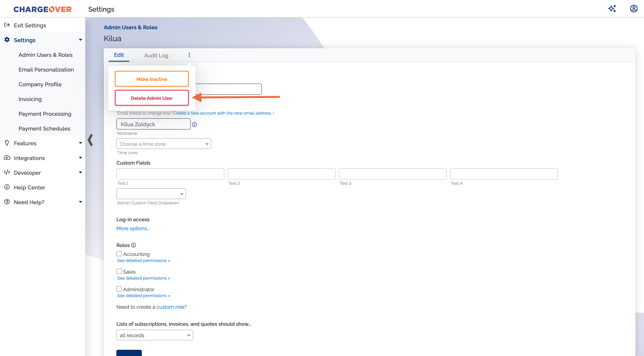Open Payment Processing in sidebar
Viewport: 644px width, 356px height.
point(45,114)
